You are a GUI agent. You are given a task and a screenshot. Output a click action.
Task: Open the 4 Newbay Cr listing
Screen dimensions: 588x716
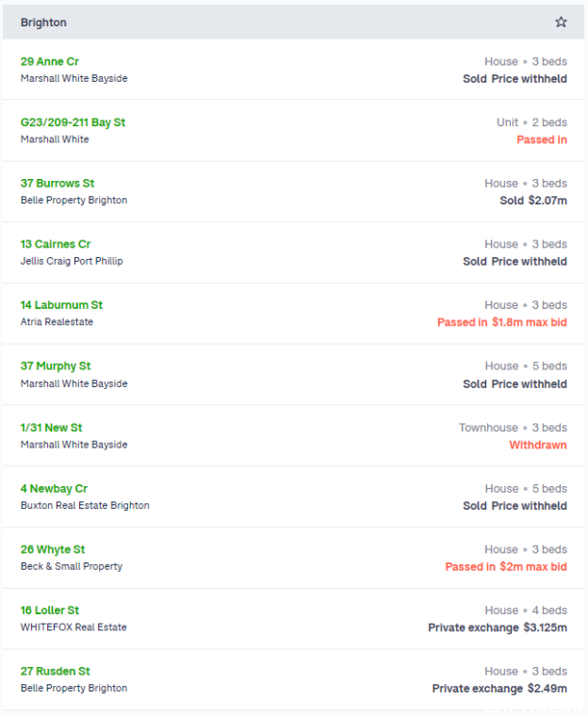point(54,489)
